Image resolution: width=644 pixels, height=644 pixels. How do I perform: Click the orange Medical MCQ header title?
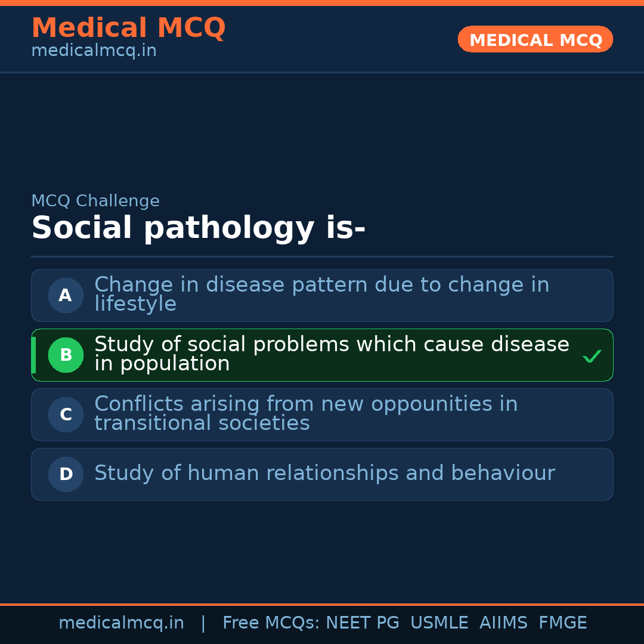[x=128, y=28]
